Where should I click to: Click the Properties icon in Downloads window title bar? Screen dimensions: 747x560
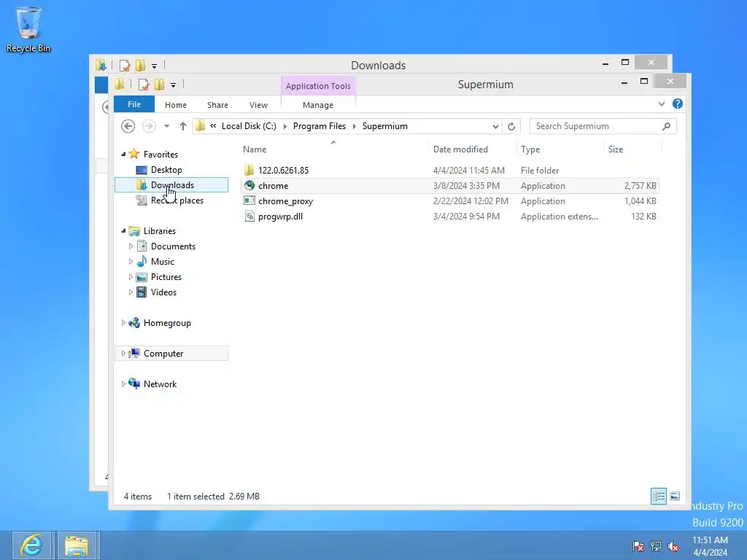pos(124,66)
